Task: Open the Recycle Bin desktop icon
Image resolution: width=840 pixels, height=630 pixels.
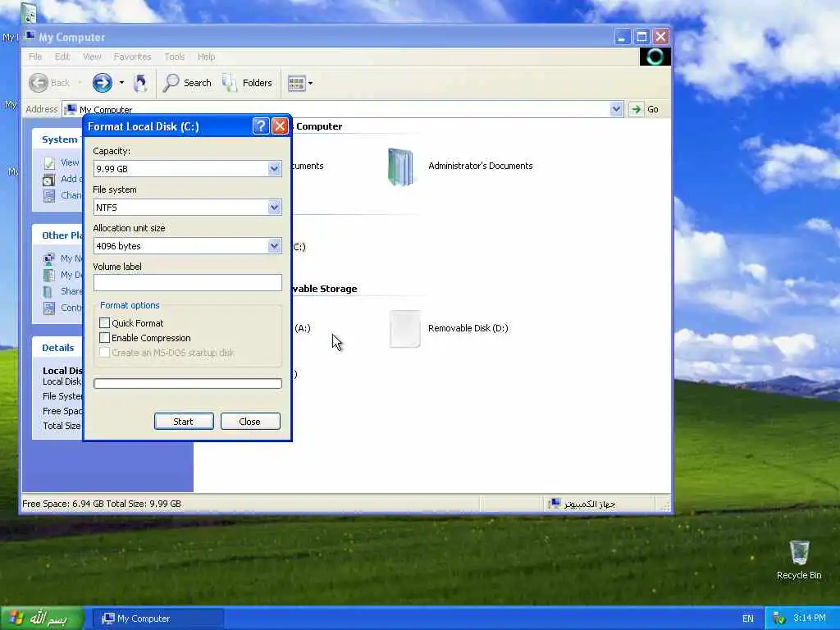Action: 799,553
